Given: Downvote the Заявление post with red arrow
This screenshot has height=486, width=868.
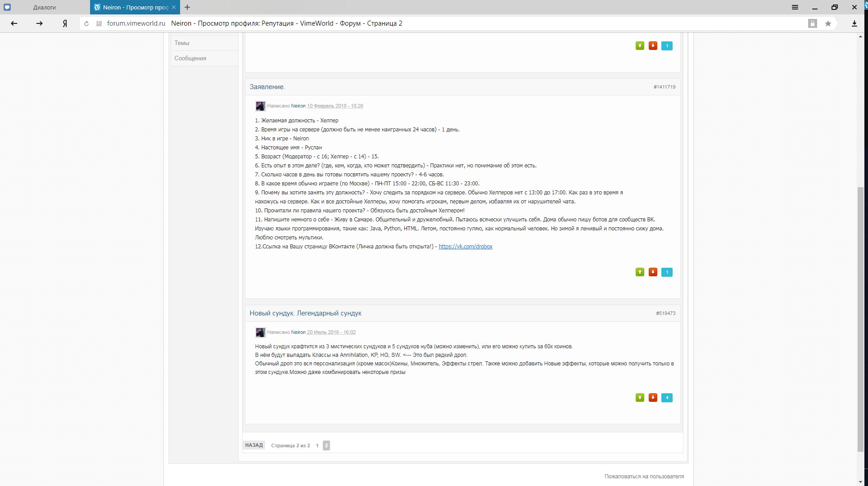Looking at the screenshot, I should point(653,272).
